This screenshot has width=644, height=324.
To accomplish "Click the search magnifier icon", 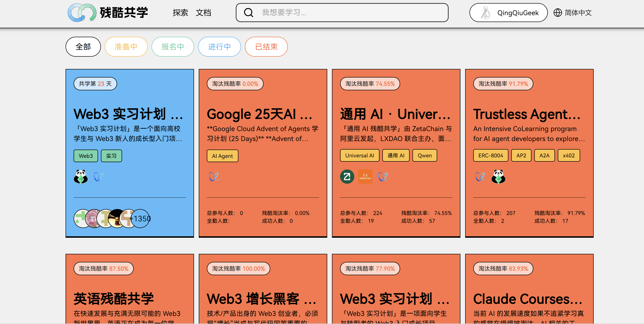I will (x=248, y=13).
